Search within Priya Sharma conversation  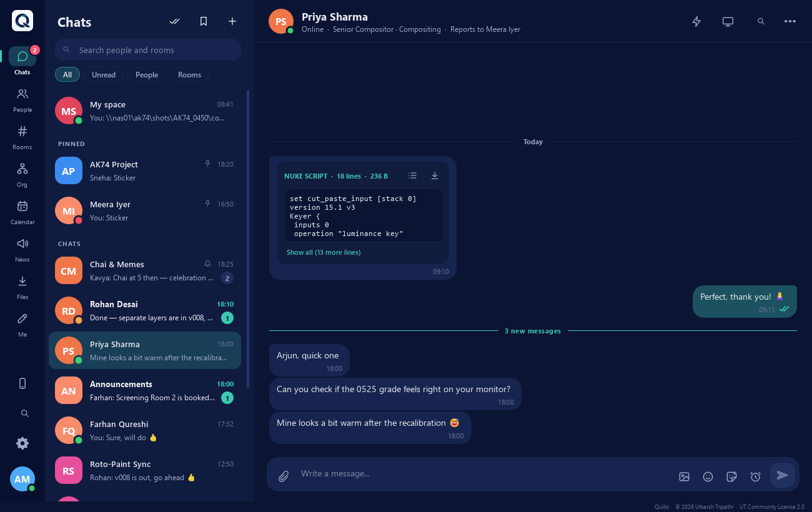[761, 21]
